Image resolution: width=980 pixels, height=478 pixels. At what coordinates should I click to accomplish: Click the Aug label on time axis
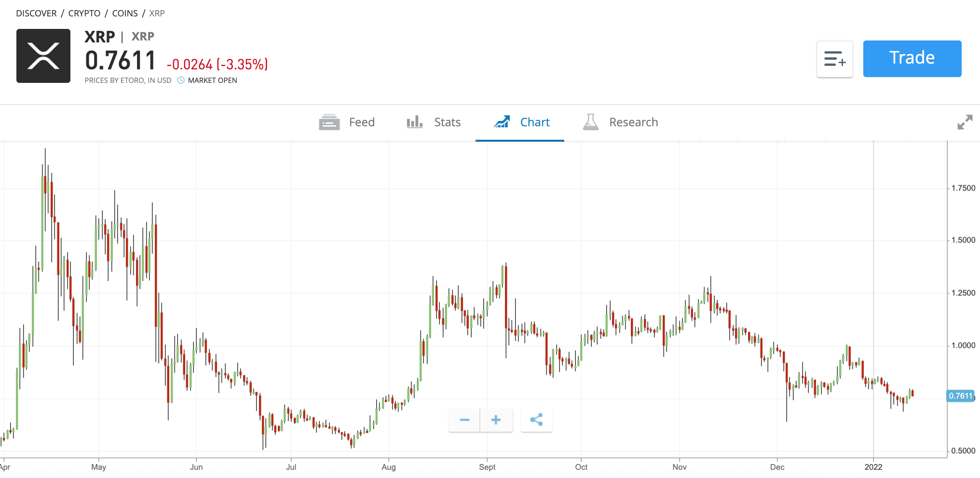tap(389, 467)
